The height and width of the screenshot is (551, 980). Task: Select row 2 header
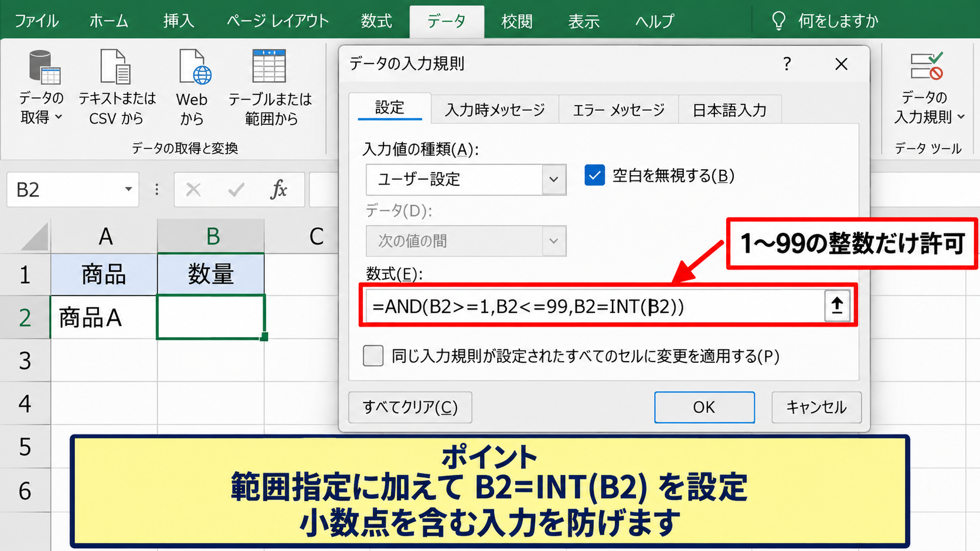(x=25, y=317)
